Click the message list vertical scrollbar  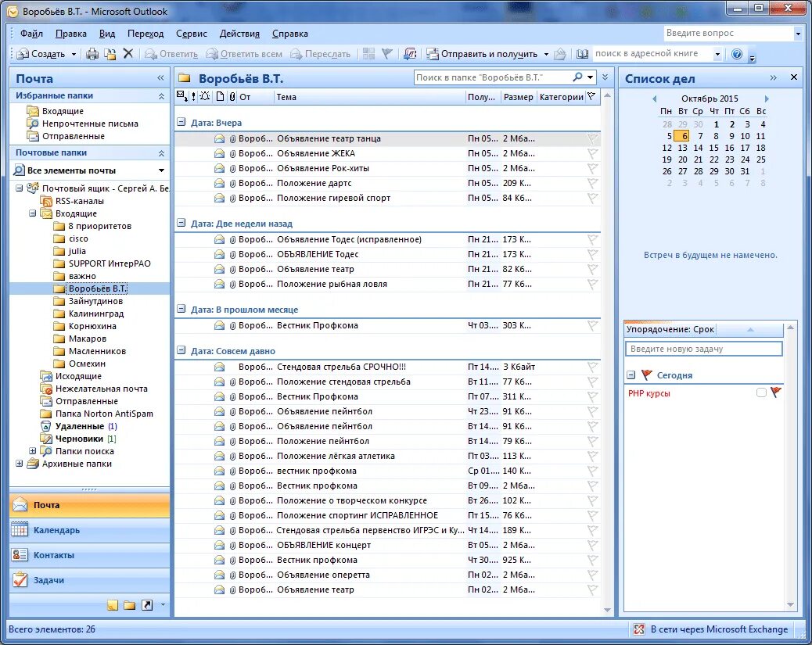pos(608,352)
